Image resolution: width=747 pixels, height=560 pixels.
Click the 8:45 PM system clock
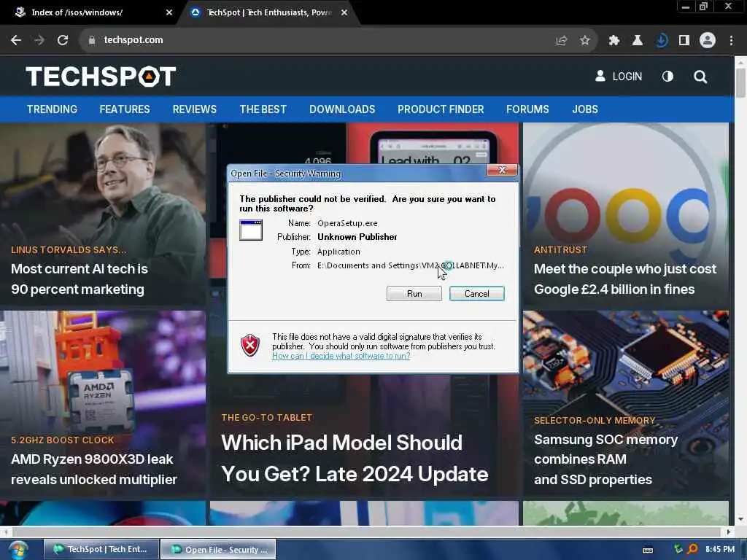click(720, 549)
